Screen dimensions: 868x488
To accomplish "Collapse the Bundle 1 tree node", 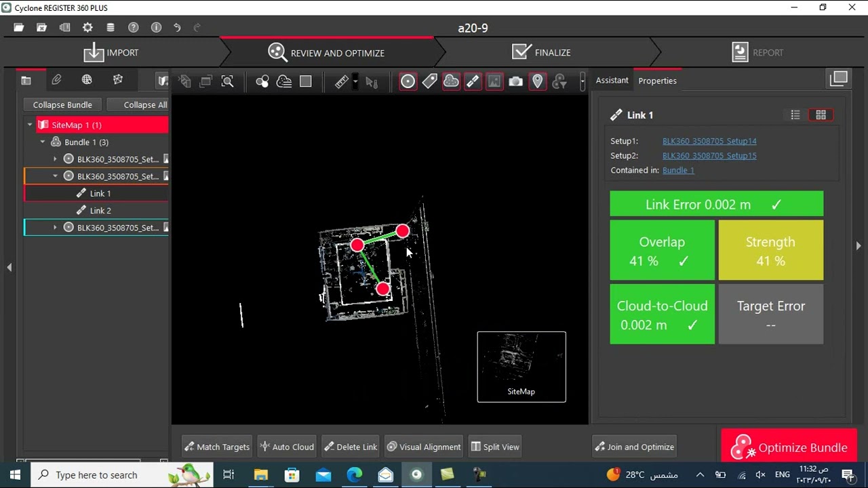I will (x=43, y=142).
